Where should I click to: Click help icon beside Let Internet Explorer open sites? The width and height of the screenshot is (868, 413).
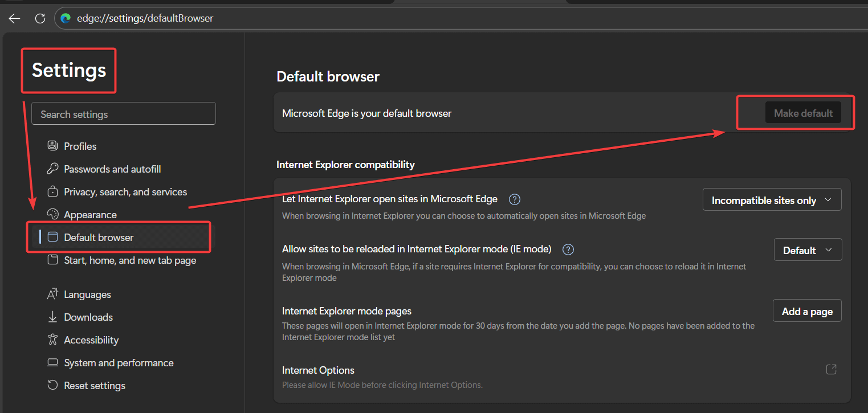(x=515, y=199)
